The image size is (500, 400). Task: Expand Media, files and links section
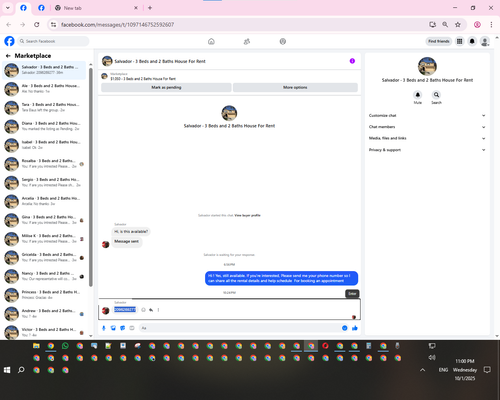click(x=427, y=138)
